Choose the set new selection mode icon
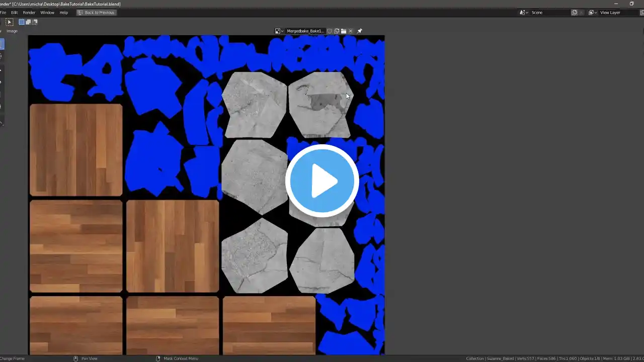 click(22, 22)
